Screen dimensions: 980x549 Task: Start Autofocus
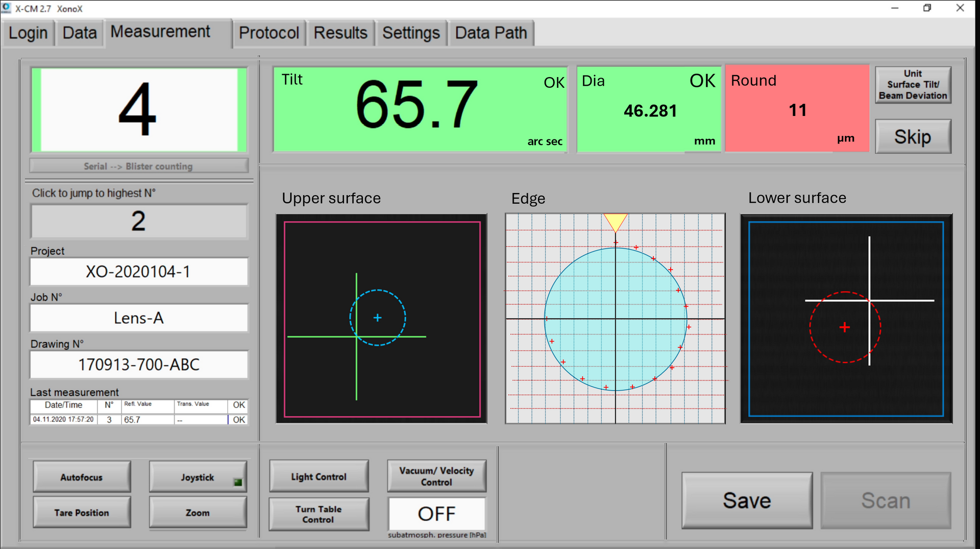coord(82,477)
